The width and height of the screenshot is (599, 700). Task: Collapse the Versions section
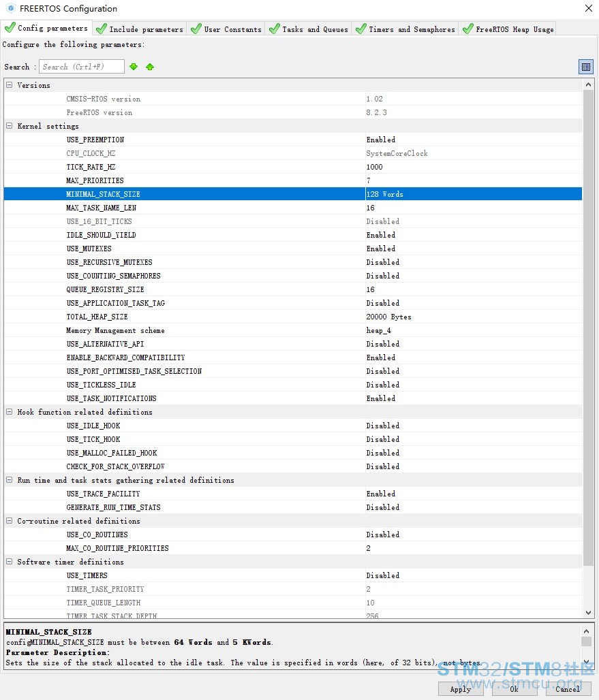9,85
